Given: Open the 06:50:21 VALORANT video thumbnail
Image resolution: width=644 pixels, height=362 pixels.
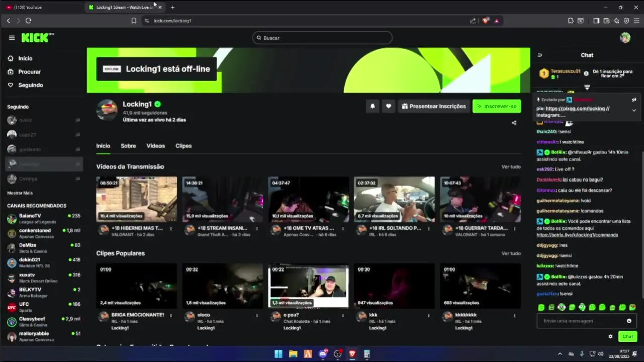Looking at the screenshot, I should [x=136, y=199].
